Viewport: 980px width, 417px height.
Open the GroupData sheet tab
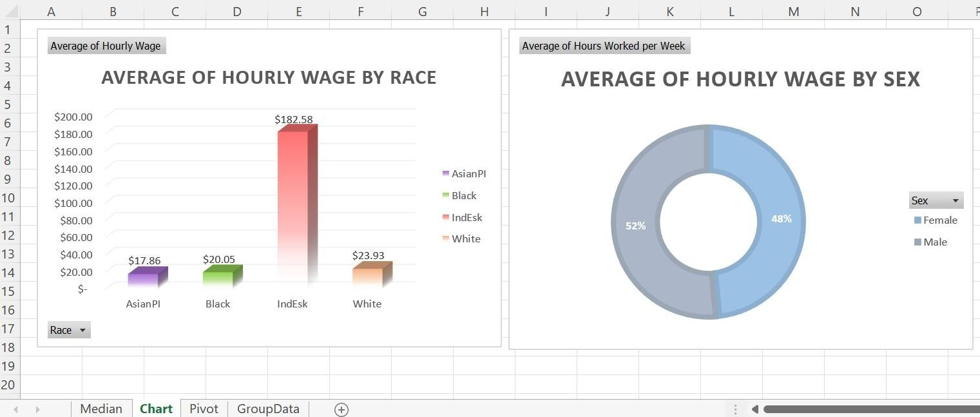268,409
